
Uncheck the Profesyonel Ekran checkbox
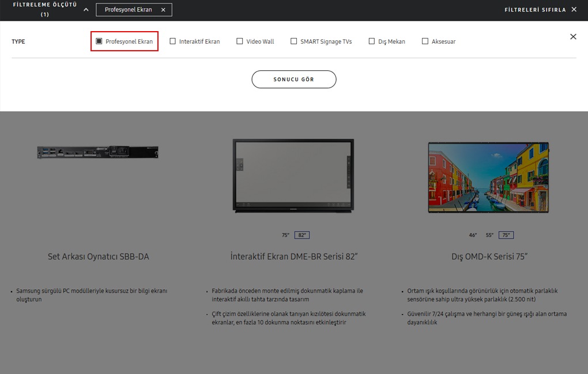click(99, 41)
